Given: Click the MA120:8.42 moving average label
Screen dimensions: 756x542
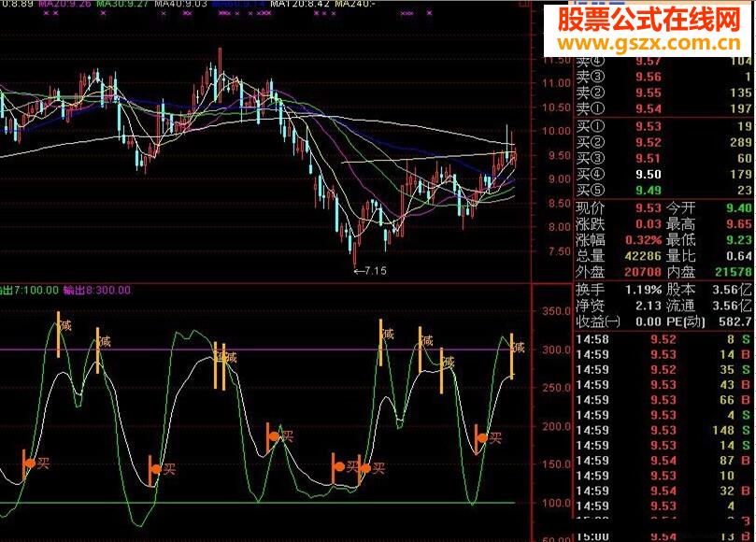Looking at the screenshot, I should [x=300, y=4].
